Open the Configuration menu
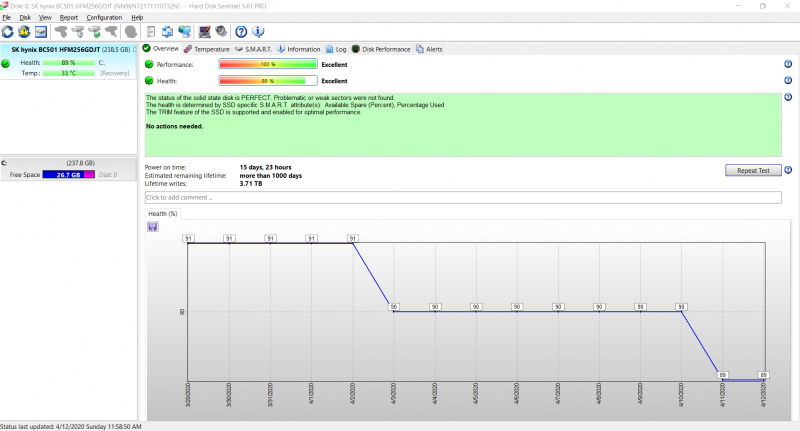The width and height of the screenshot is (800, 431). click(x=104, y=17)
